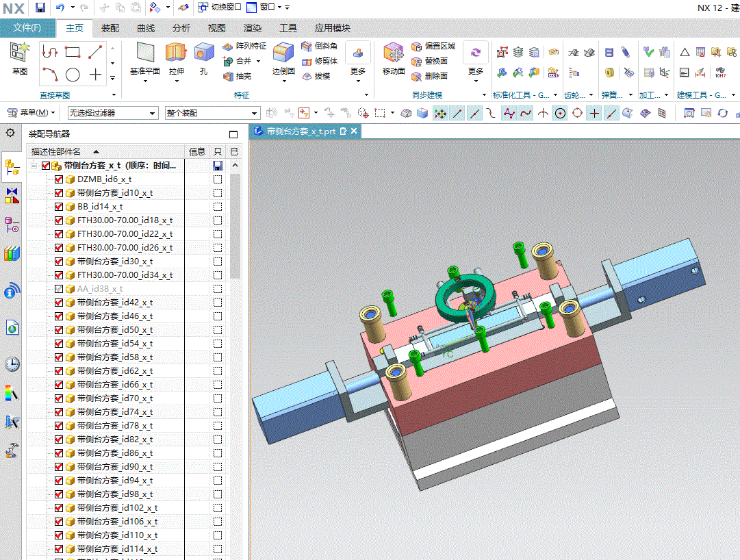Viewport: 740px width, 560px height.
Task: Open the Sketch (草图) tool
Action: pos(20,58)
